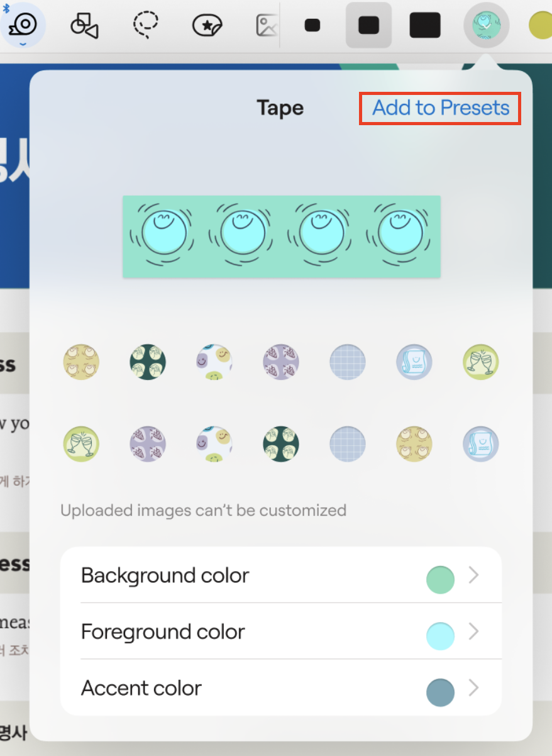
Task: Choose the Image insert tool
Action: [x=267, y=25]
